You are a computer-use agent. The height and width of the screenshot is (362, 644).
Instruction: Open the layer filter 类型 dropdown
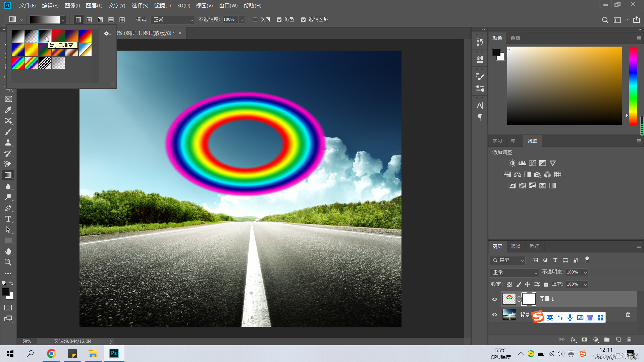point(507,260)
